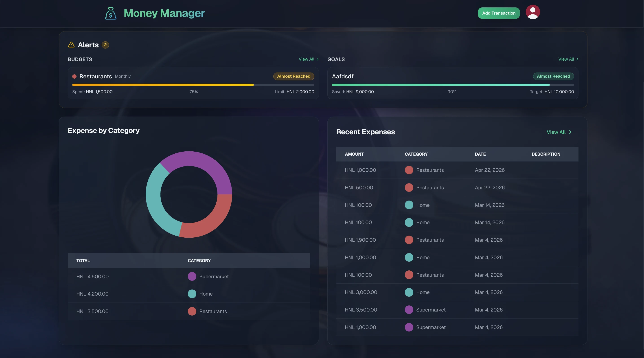The height and width of the screenshot is (358, 644).
Task: Click the Money Manager title
Action: tap(164, 13)
